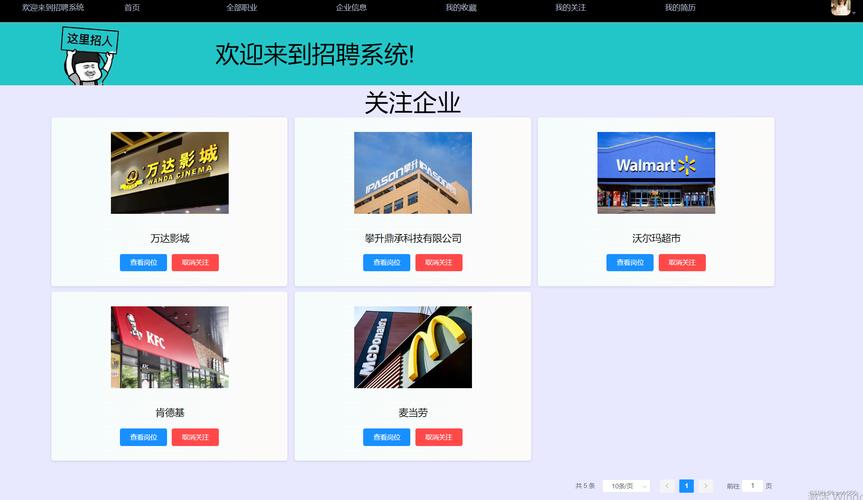
Task: View positions for 万达影城
Action: pyautogui.click(x=143, y=263)
